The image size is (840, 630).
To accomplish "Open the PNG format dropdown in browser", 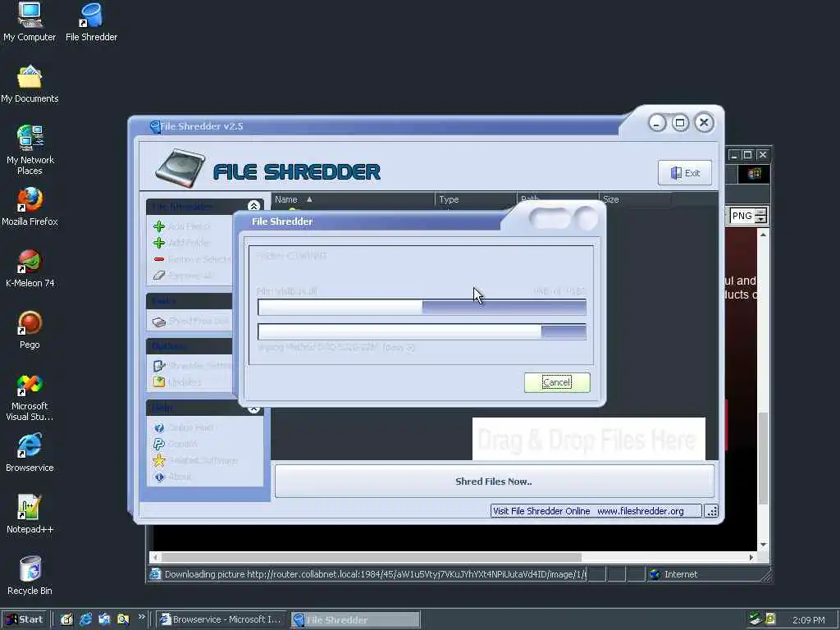I will point(760,216).
